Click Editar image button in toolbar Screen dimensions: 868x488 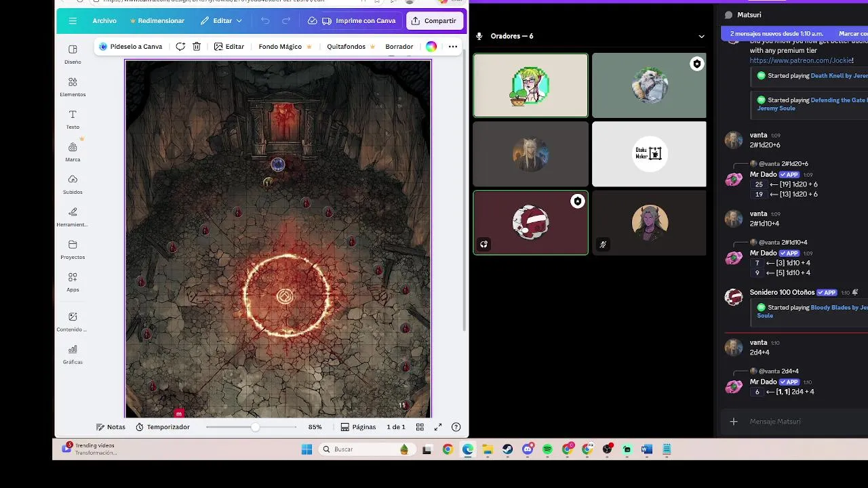point(229,47)
